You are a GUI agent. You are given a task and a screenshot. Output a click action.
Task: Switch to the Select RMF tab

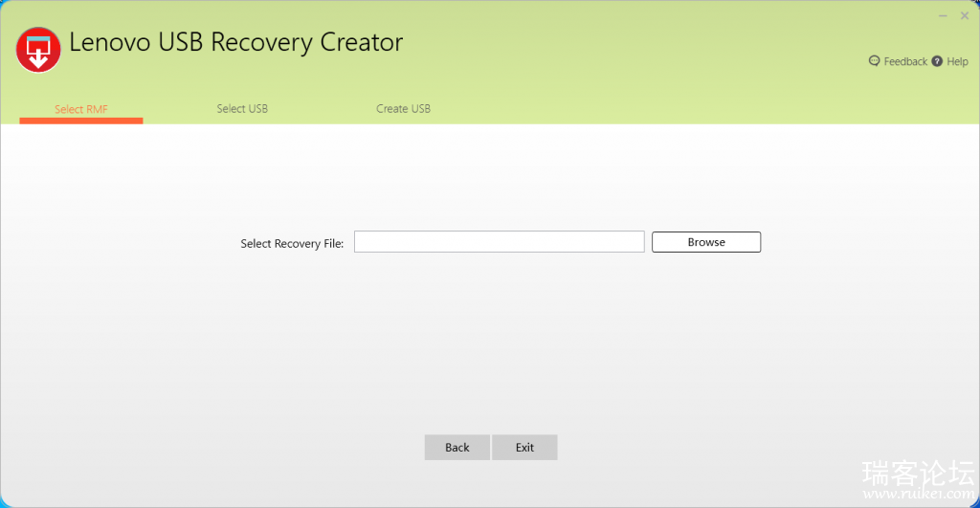[81, 109]
